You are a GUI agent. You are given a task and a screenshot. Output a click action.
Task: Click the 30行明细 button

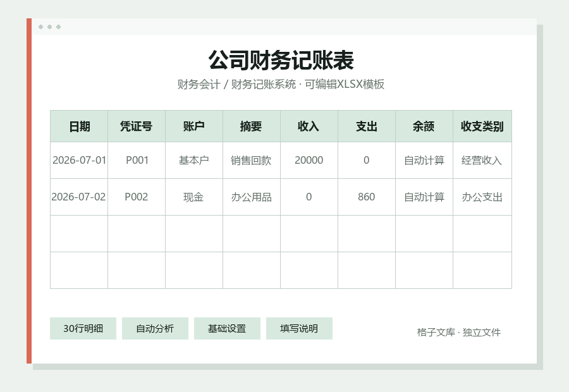[x=83, y=329]
